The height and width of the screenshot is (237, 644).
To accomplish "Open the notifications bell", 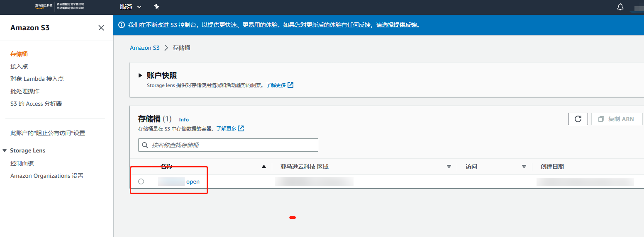I will (620, 7).
